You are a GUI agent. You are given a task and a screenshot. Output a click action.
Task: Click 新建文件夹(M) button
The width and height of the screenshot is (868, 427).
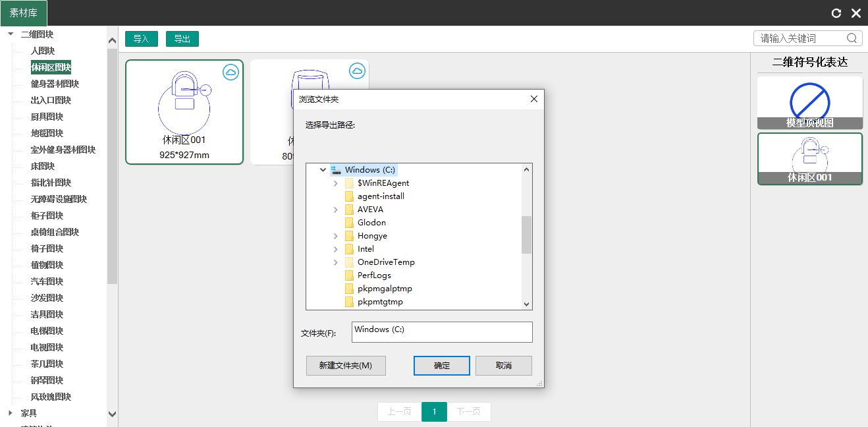[346, 366]
